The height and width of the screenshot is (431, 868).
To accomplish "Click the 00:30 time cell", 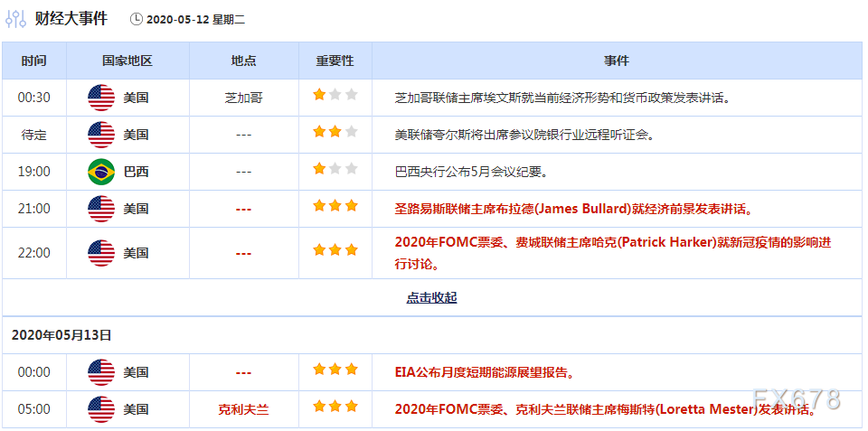I will coord(33,98).
